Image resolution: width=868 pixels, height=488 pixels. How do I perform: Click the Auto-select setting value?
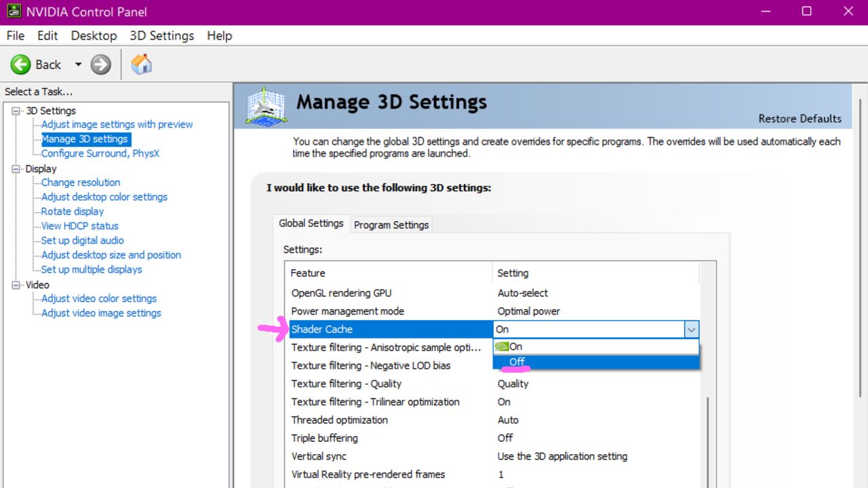tap(523, 293)
